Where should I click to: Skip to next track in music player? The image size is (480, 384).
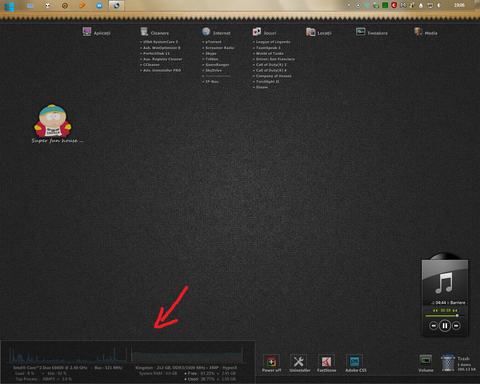pyautogui.click(x=456, y=326)
